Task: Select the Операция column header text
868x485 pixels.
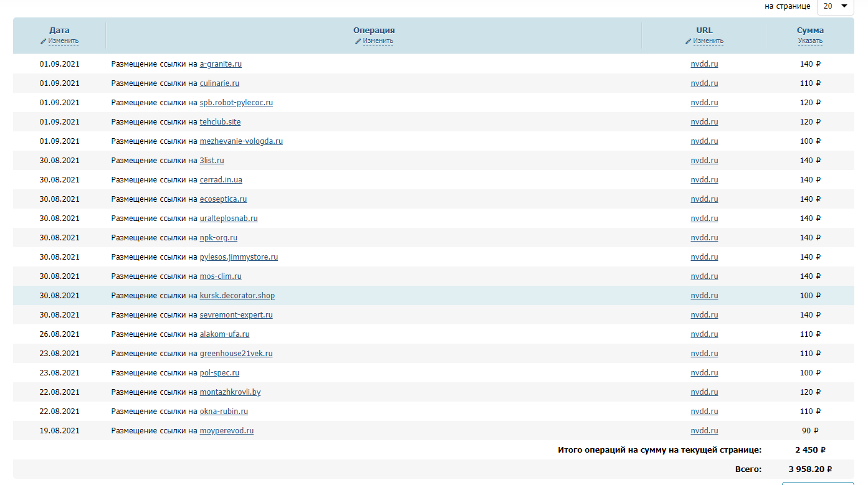Action: coord(374,31)
